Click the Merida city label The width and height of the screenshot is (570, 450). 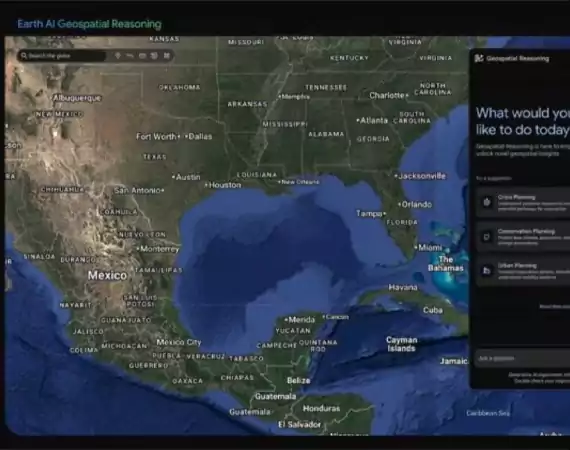point(302,320)
